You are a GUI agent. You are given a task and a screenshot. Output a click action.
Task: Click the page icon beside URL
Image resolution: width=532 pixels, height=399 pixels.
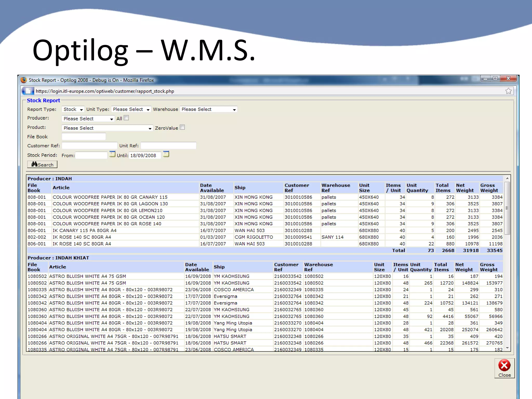coord(28,91)
